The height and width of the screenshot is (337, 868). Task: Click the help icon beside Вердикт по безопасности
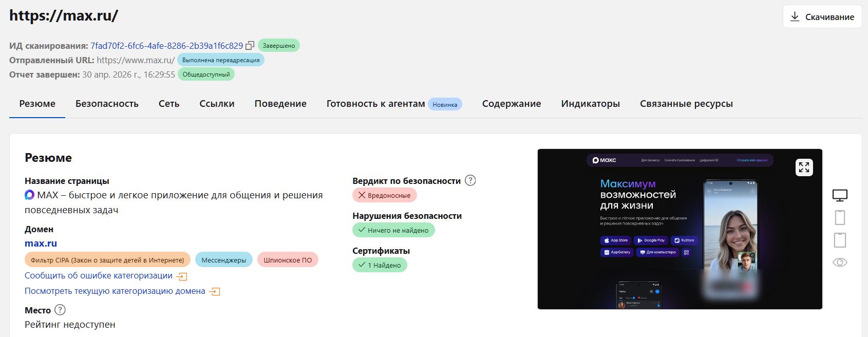(470, 180)
